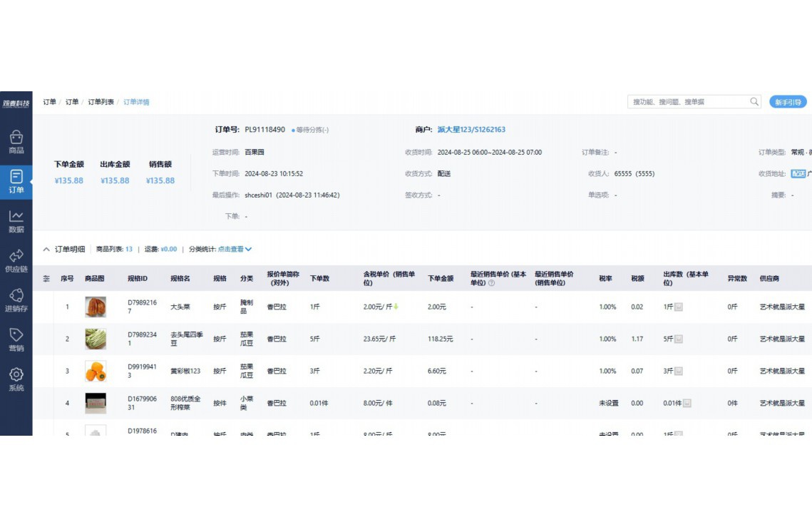812x527 pixels.
Task: Open table column settings icon
Action: (x=46, y=278)
